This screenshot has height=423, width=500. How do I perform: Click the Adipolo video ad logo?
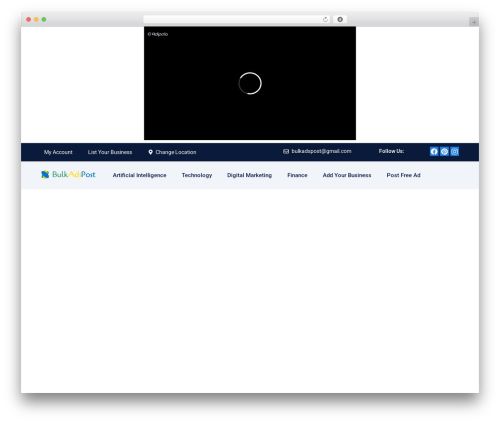point(158,34)
